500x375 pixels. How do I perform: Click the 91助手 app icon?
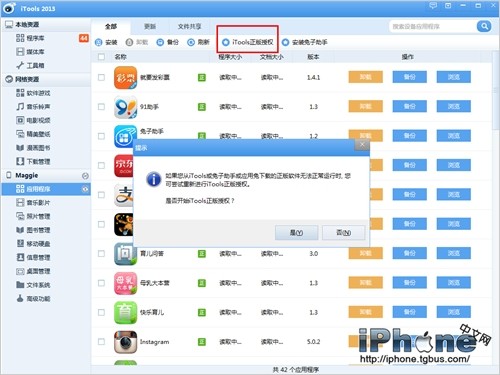coord(125,107)
